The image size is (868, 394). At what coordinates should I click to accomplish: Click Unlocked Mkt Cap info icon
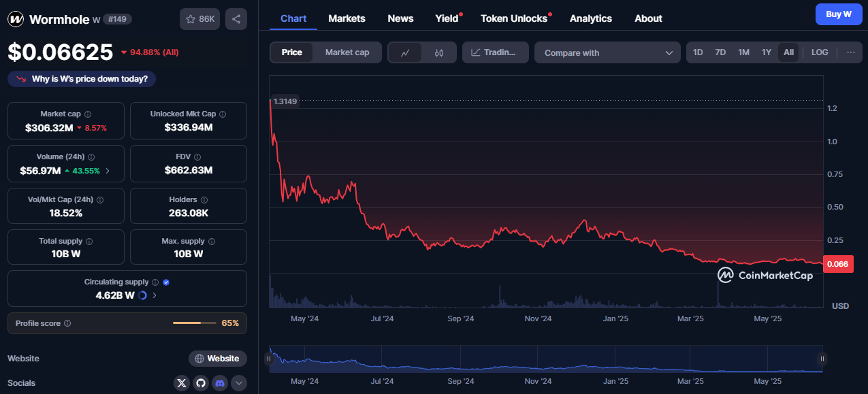coord(223,114)
